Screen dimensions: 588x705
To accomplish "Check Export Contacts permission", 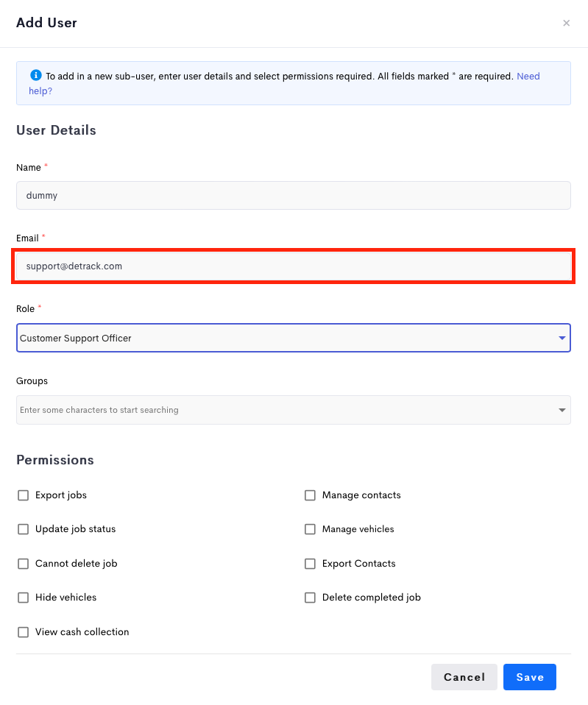I will [x=310, y=564].
